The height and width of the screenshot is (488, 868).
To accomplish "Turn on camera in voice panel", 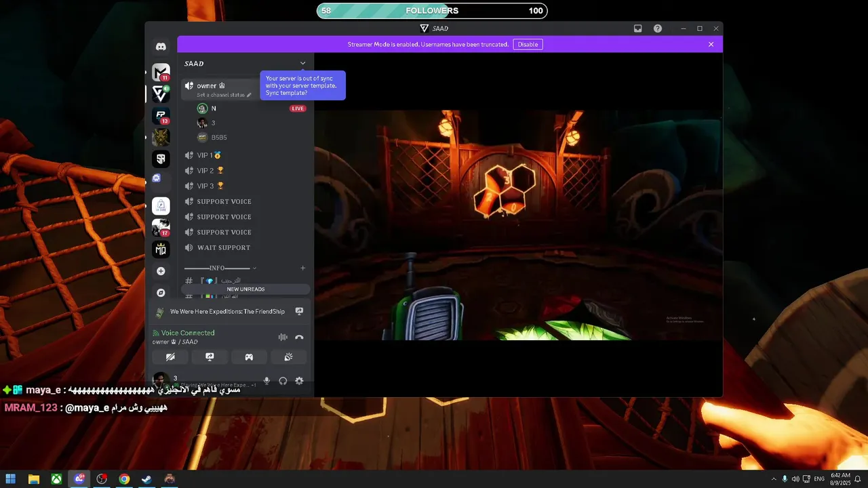I will [170, 357].
